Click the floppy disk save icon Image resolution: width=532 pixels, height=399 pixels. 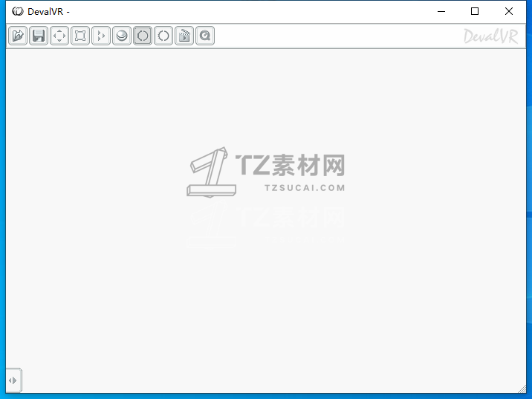pos(39,36)
